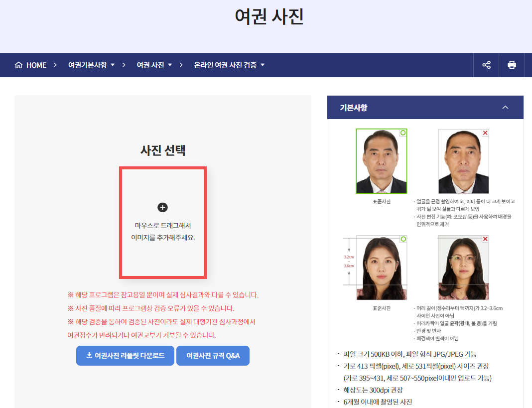Click text 파일 크기 500KB 이하 line
532x408 pixels.
click(410, 354)
